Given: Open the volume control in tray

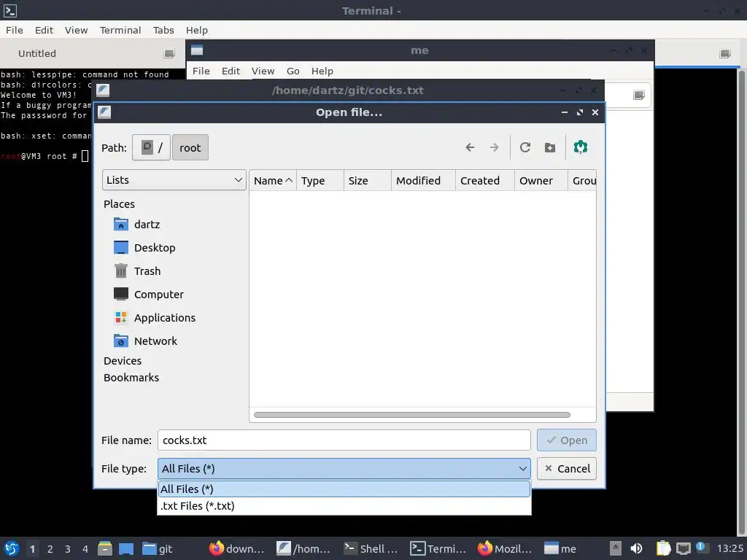Looking at the screenshot, I should pyautogui.click(x=636, y=548).
